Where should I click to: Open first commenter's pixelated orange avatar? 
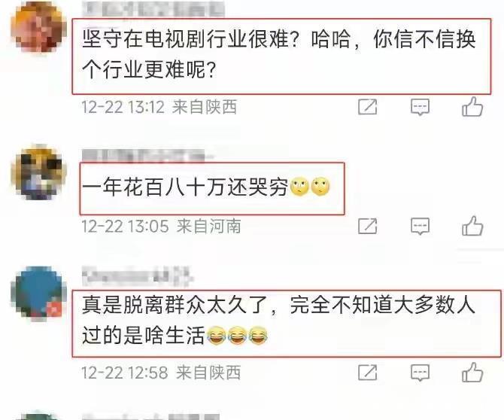38,27
